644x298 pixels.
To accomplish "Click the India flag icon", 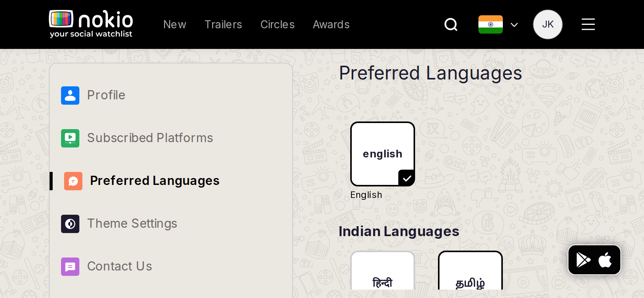I will 491,24.
